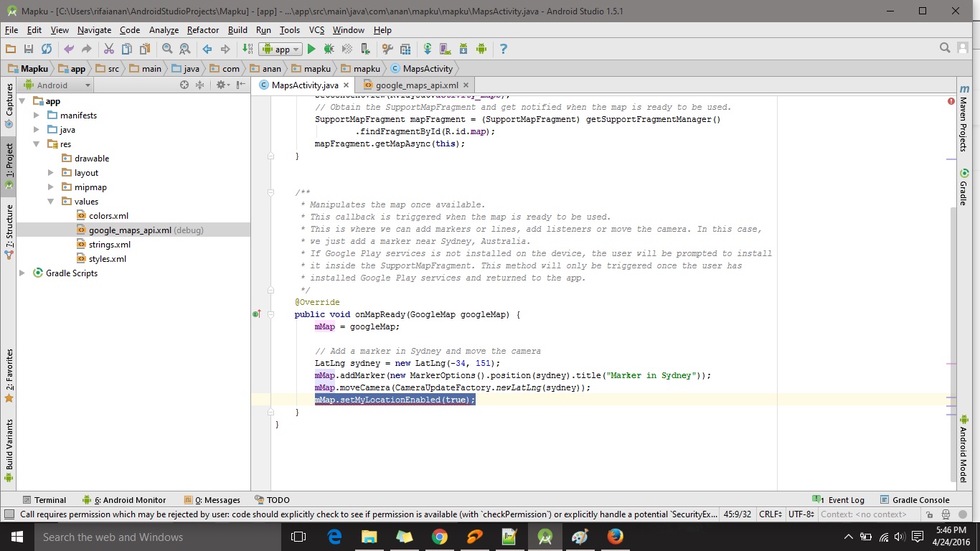Click the search magnifier at top right

pyautogui.click(x=945, y=48)
